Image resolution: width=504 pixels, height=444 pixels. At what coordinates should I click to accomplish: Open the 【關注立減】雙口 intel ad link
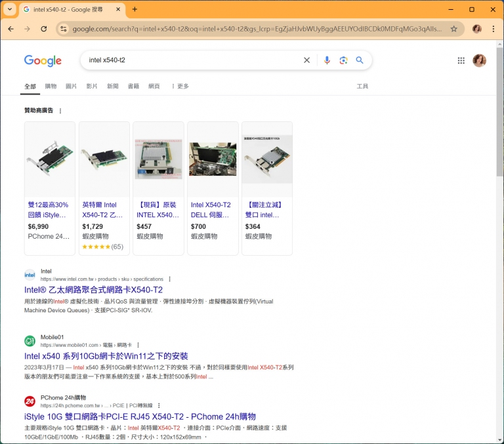click(x=264, y=210)
